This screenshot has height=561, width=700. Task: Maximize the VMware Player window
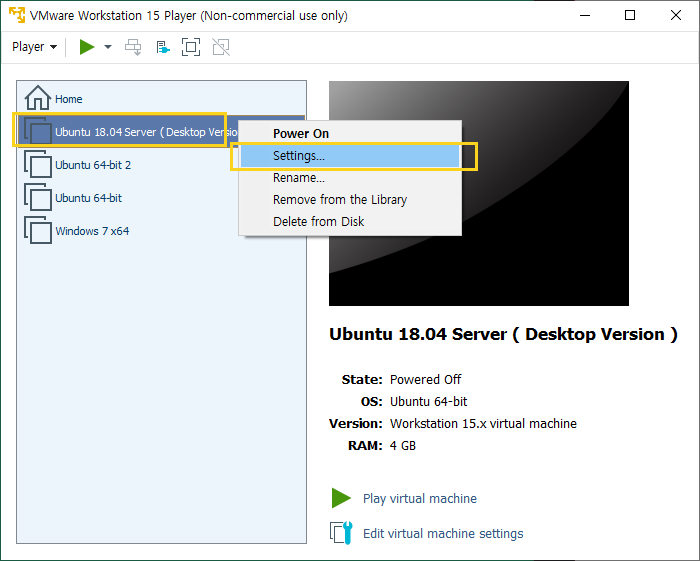pos(630,15)
